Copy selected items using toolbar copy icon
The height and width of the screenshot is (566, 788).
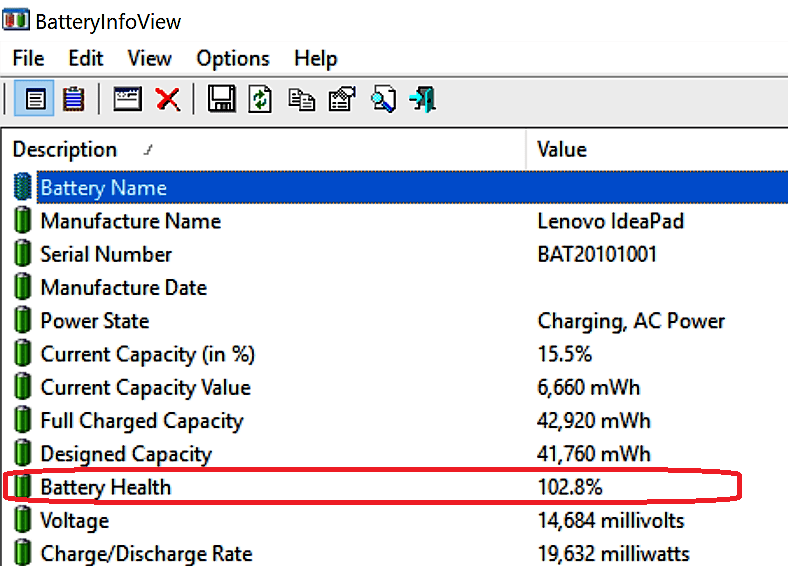pyautogui.click(x=301, y=99)
